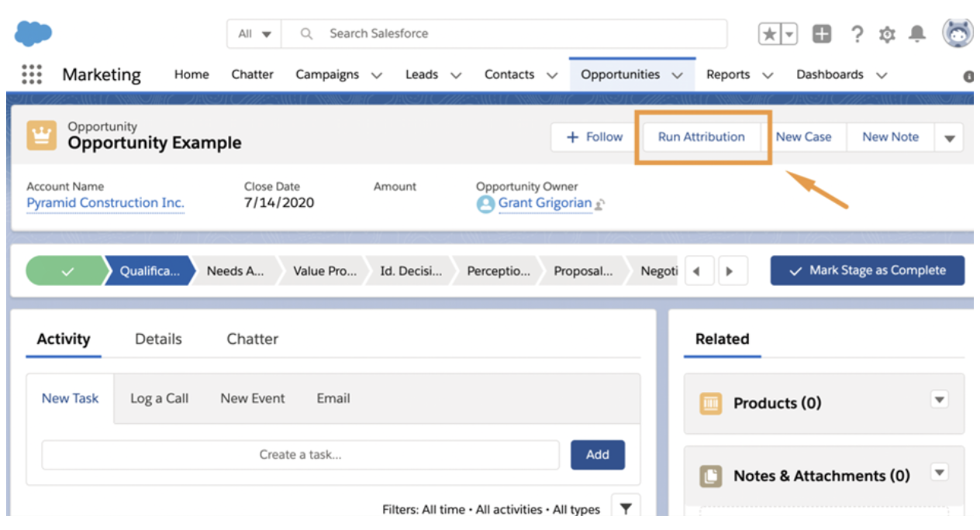Screen dimensions: 980x530
Task: Open the App Launcher waffle icon
Action: click(31, 74)
